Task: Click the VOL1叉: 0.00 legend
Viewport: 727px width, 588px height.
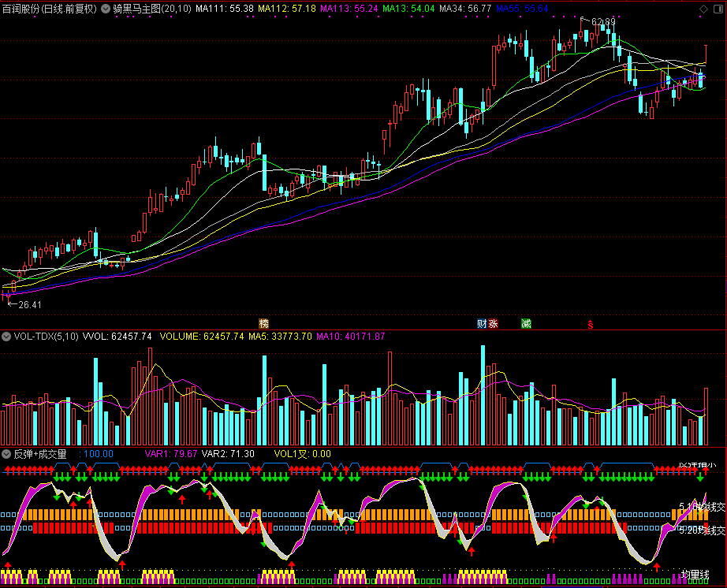Action: click(x=302, y=454)
